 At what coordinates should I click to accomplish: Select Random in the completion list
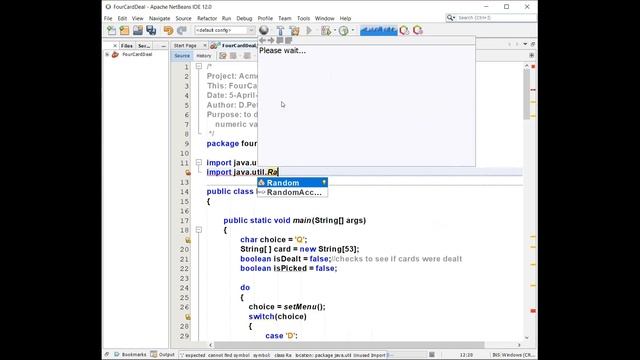click(x=292, y=182)
